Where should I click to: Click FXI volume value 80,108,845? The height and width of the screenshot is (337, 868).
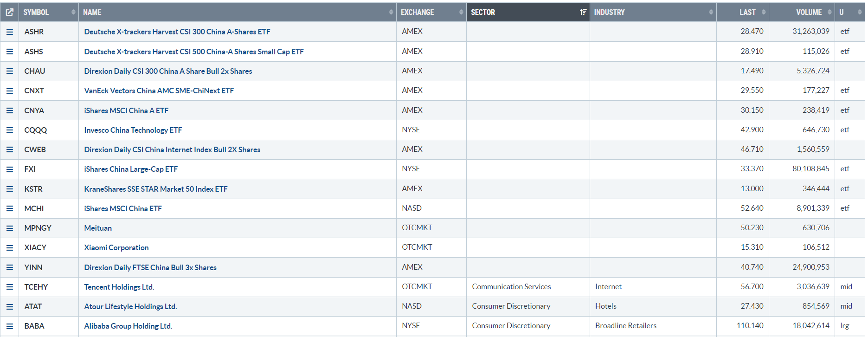click(x=811, y=168)
